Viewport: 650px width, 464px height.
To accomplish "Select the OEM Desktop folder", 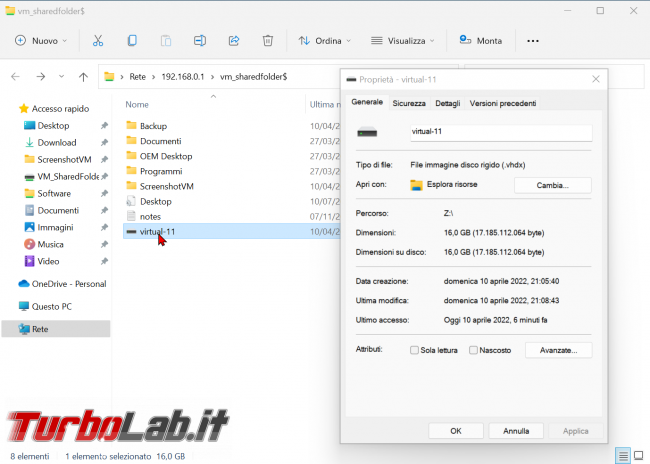I will tap(166, 156).
